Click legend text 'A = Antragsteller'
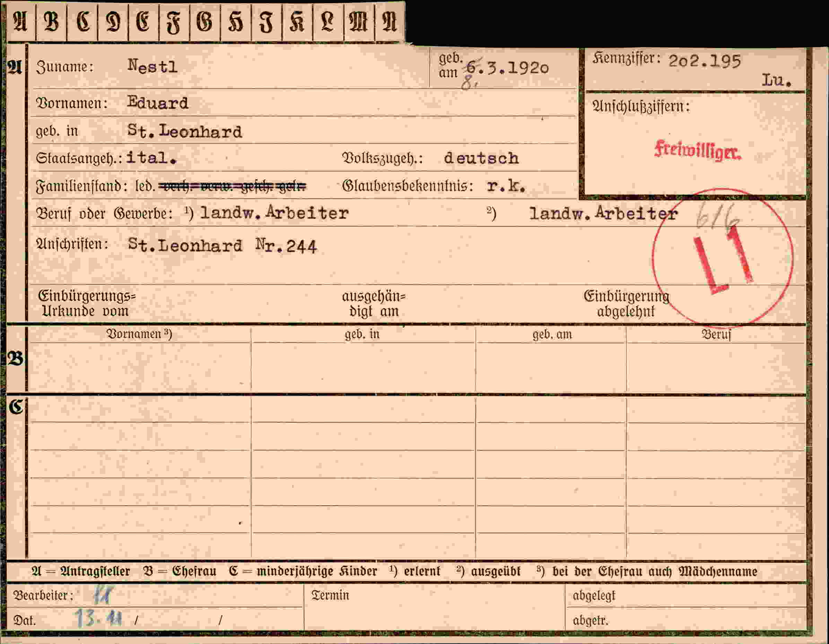Image resolution: width=829 pixels, height=644 pixels. click(x=81, y=572)
